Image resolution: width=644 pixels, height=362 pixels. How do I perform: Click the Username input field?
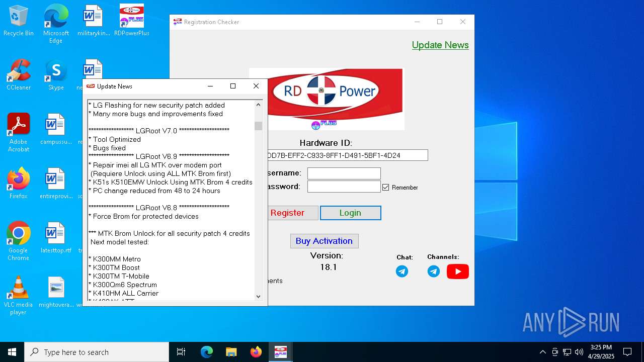344,173
